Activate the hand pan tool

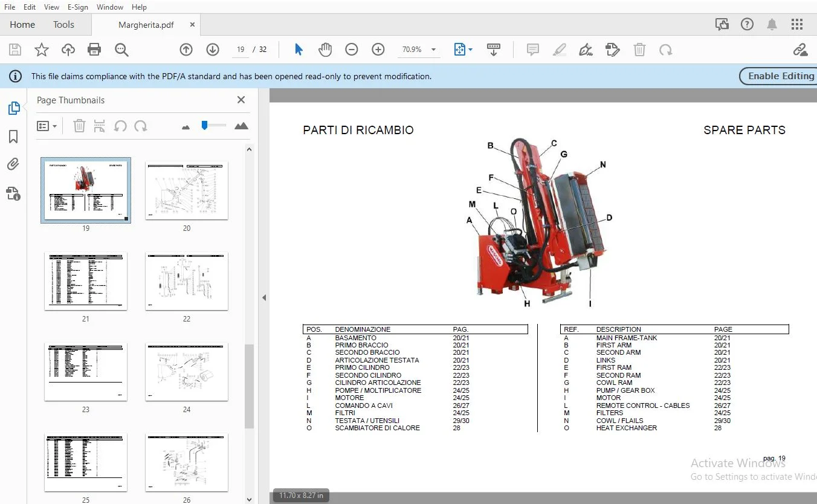pyautogui.click(x=325, y=50)
